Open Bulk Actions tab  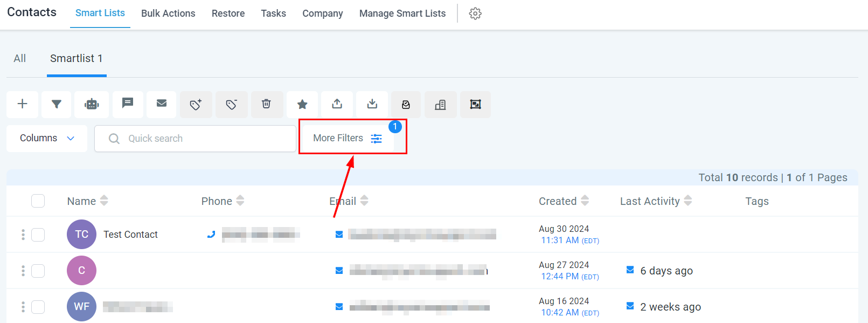pyautogui.click(x=168, y=13)
